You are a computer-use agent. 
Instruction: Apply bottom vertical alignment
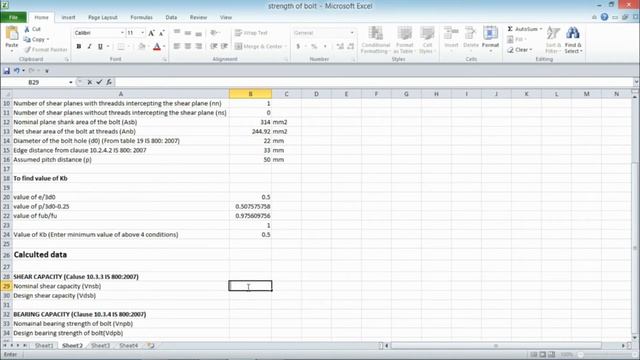pos(199,33)
